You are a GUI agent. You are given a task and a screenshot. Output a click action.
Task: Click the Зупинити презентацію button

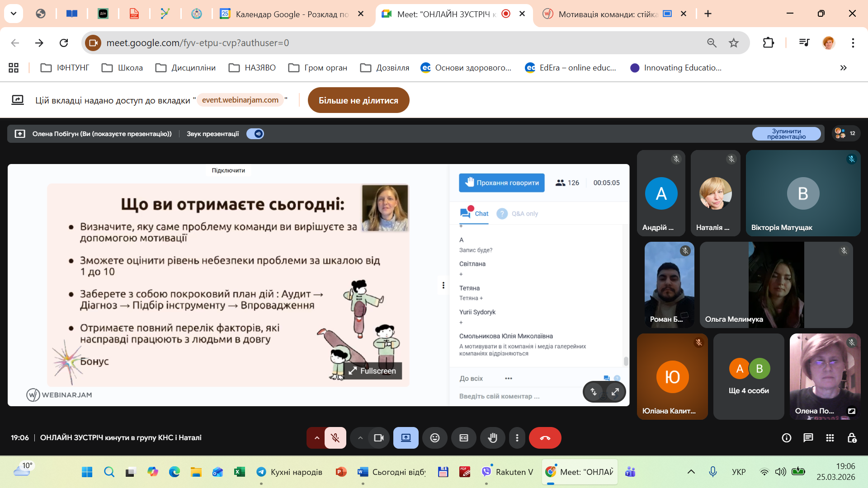point(786,134)
